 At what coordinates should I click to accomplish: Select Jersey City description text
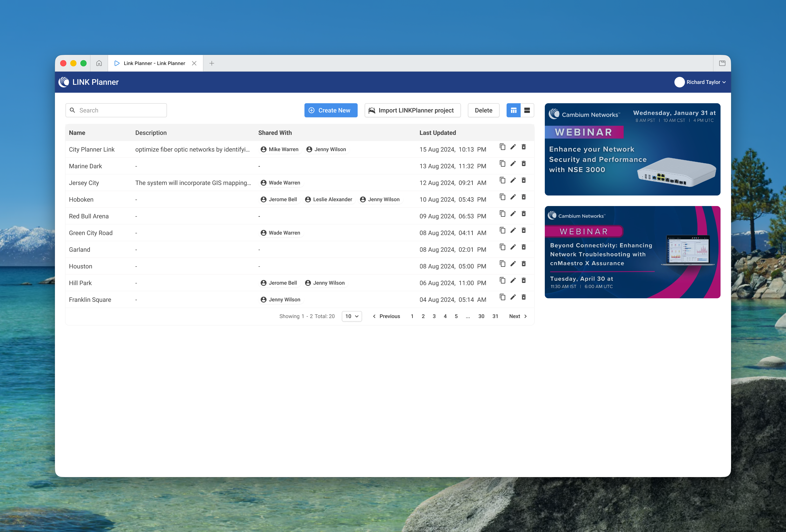click(x=193, y=183)
